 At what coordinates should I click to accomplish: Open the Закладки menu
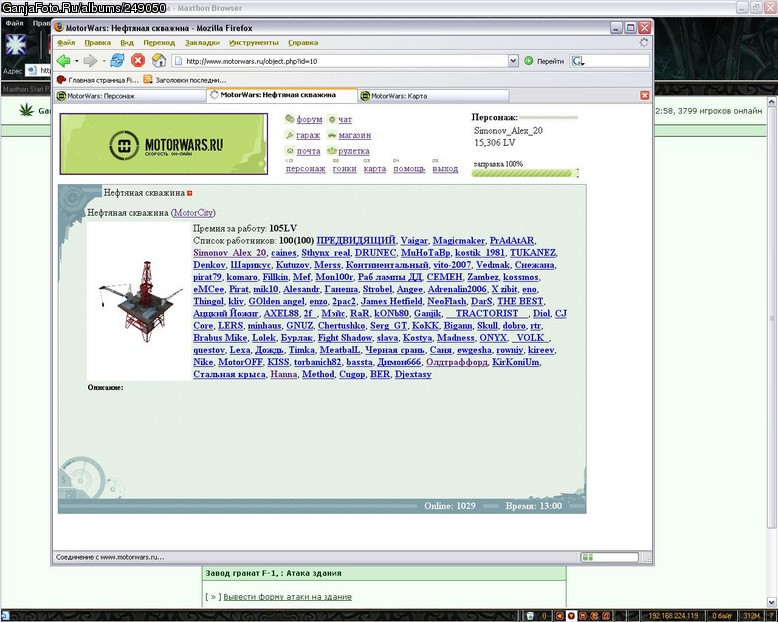tap(202, 43)
